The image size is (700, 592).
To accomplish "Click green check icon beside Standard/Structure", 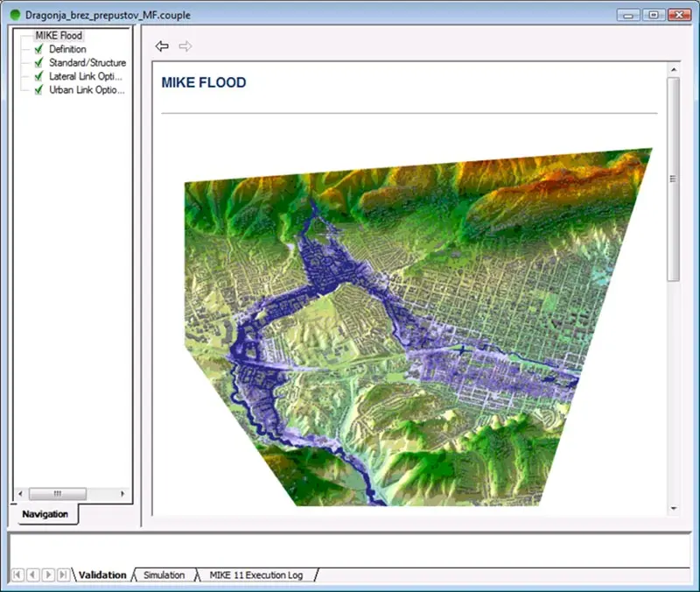I will pyautogui.click(x=38, y=62).
